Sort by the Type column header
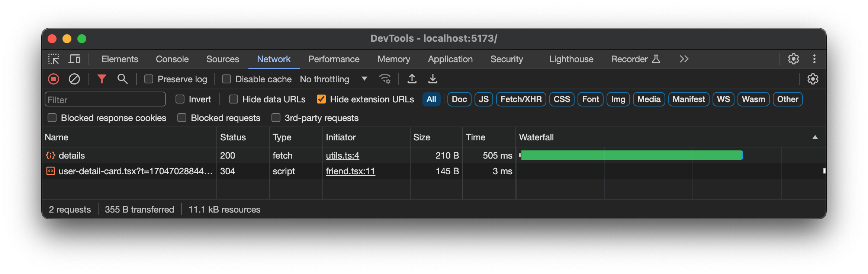Screen dimensions: 868x274 (x=296, y=137)
